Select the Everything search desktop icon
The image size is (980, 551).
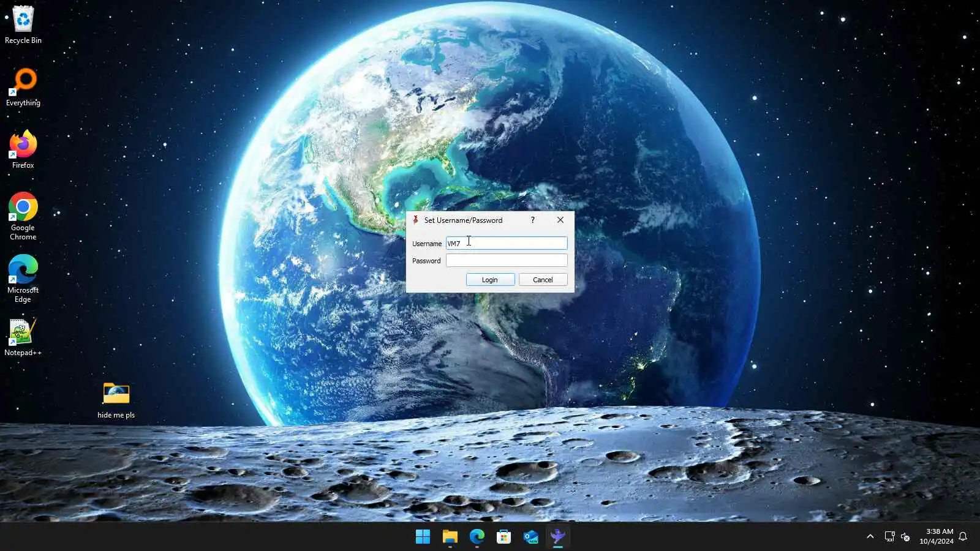pyautogui.click(x=23, y=87)
